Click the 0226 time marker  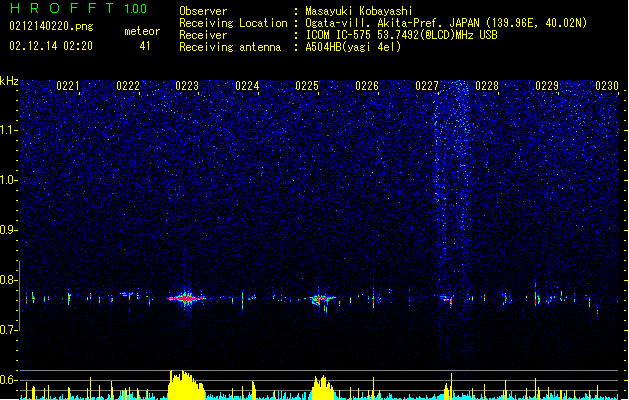[367, 86]
